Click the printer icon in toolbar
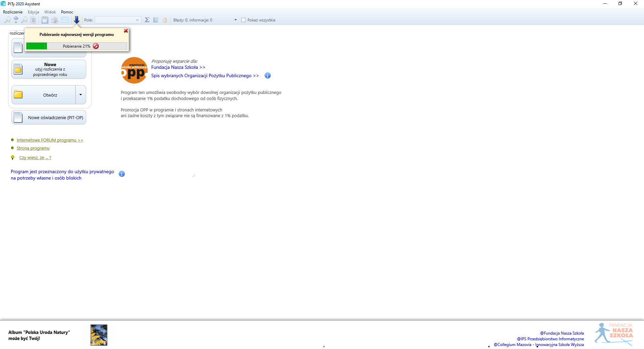This screenshot has height=349, width=644. [55, 20]
